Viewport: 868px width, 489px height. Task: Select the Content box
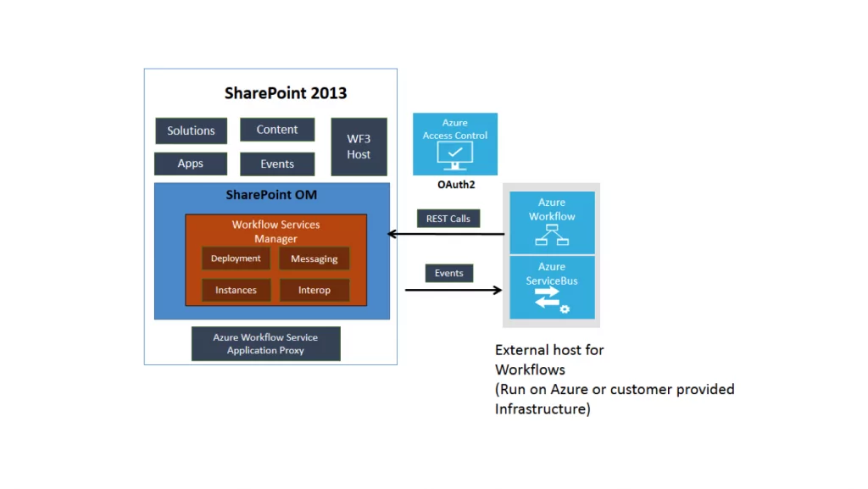coord(277,130)
